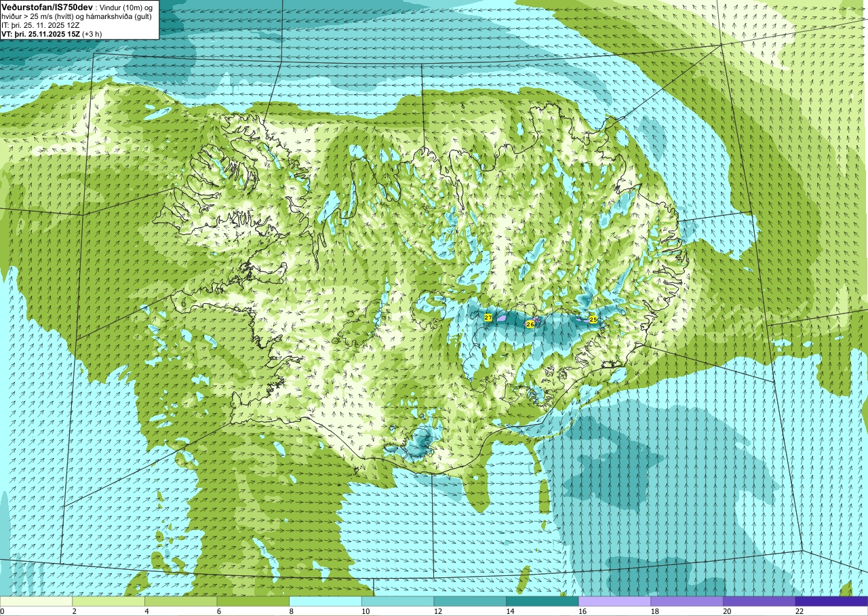868x616 pixels.
Task: Click the scale label '22'
Action: [x=799, y=611]
